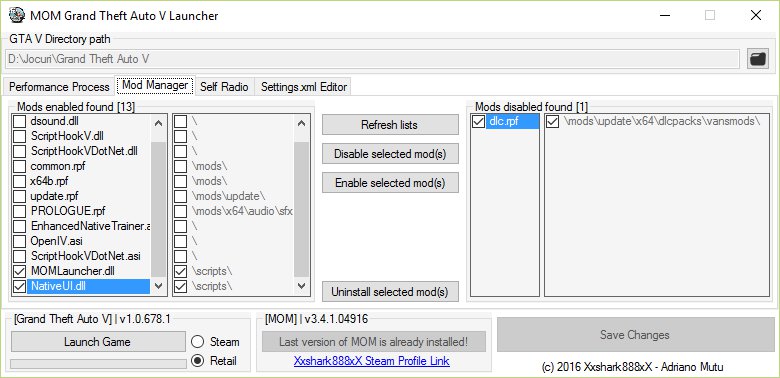Check the PROLOGUE.rpf checkbox
Screen dimensions: 780x378
[x=19, y=211]
